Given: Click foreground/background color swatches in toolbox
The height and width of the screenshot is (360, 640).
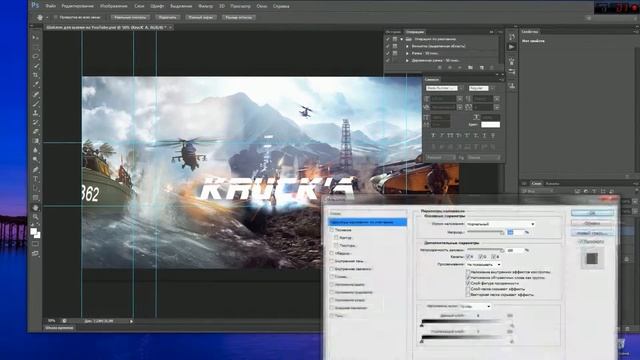Looking at the screenshot, I should pos(35,233).
